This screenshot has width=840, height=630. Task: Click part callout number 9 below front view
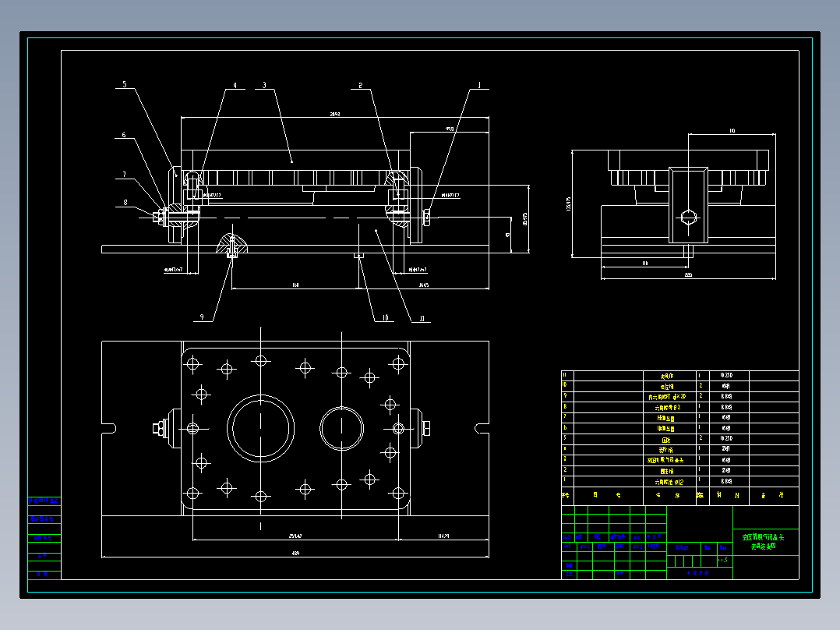click(202, 317)
